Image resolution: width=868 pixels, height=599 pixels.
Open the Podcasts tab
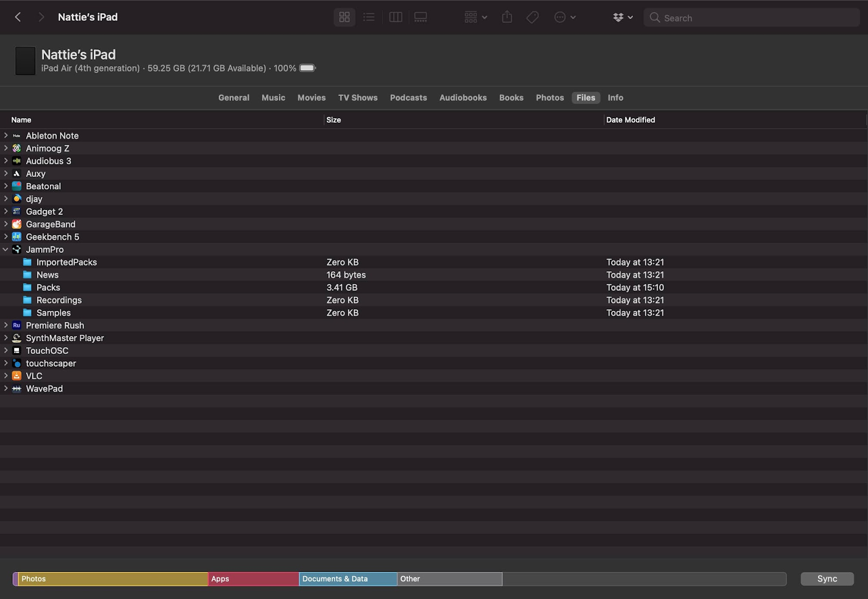tap(409, 98)
